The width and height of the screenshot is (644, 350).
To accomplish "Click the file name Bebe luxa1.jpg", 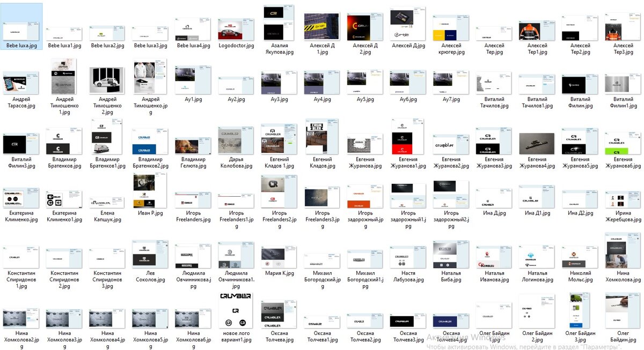I will [x=64, y=46].
